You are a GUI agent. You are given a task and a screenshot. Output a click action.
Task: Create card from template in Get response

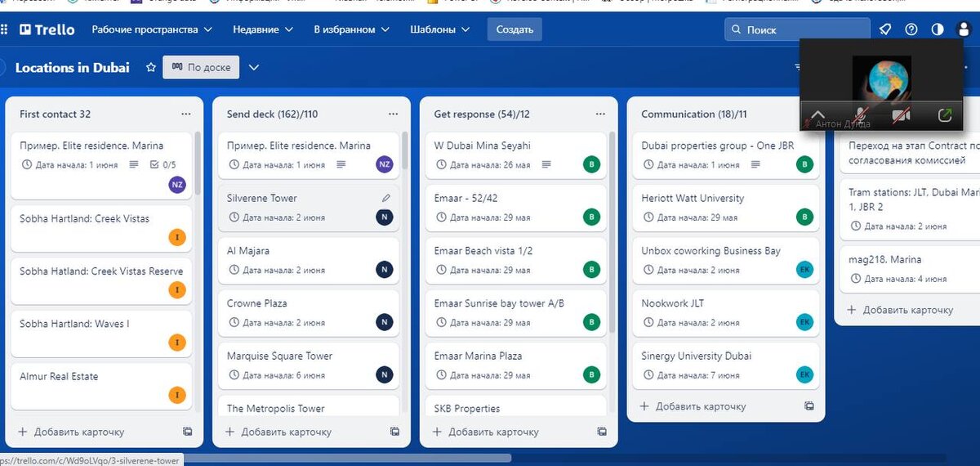[x=602, y=432]
